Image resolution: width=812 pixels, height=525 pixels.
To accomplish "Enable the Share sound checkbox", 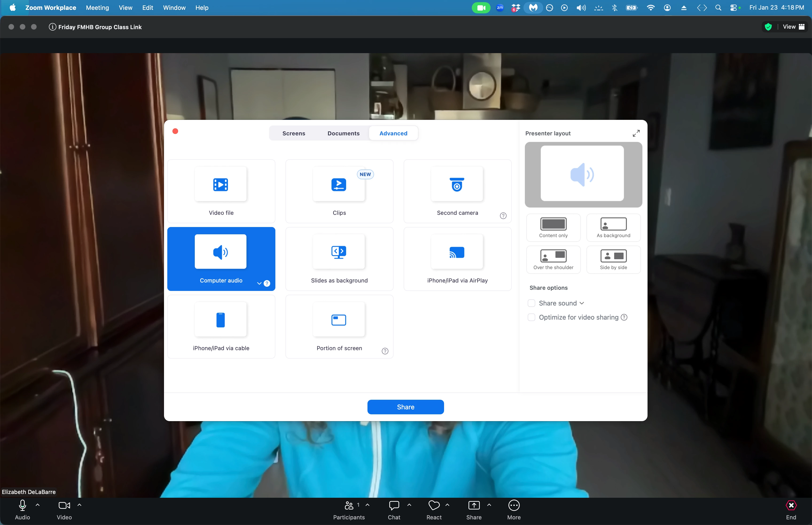I will click(531, 303).
